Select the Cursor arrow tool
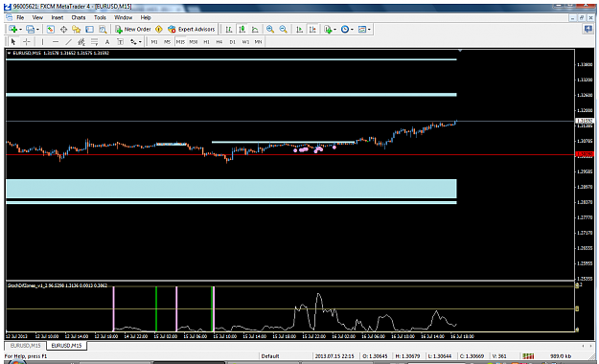Screen dimensions: 599x364 click(13, 41)
